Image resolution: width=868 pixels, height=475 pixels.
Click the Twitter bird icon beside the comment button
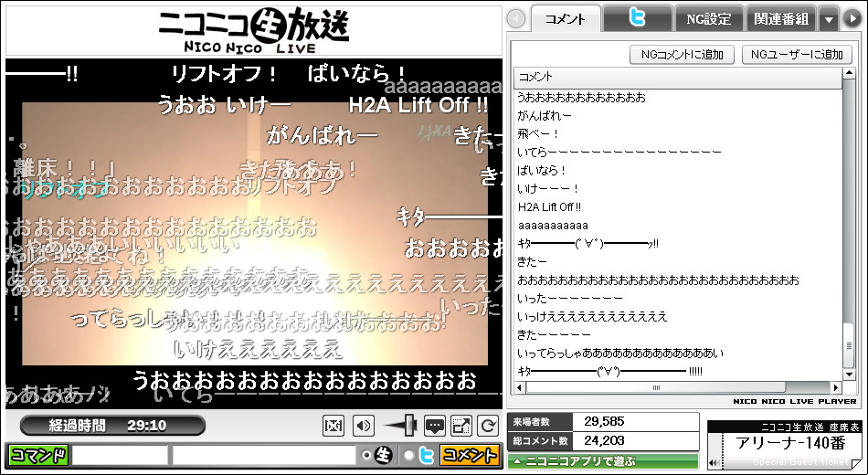426,455
